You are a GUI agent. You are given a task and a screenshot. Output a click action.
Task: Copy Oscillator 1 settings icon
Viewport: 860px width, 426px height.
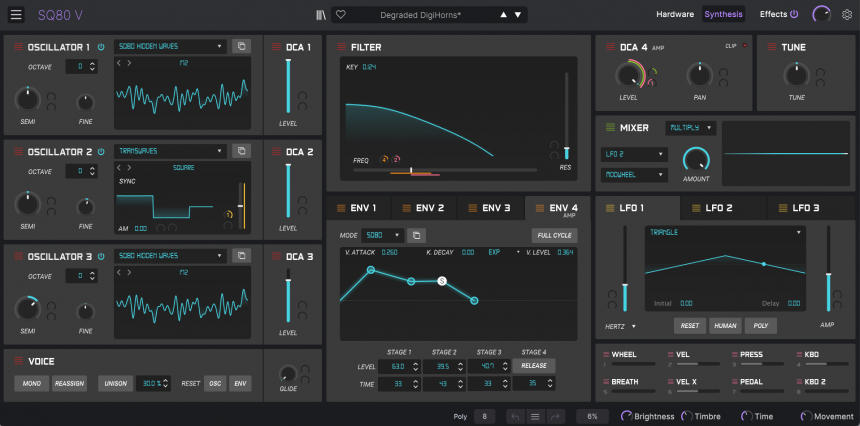tap(241, 46)
